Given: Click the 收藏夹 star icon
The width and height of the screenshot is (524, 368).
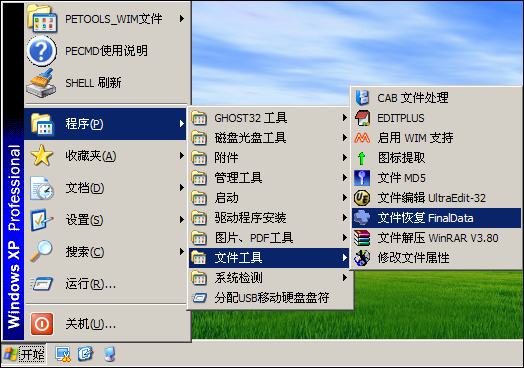Looking at the screenshot, I should pos(41,155).
